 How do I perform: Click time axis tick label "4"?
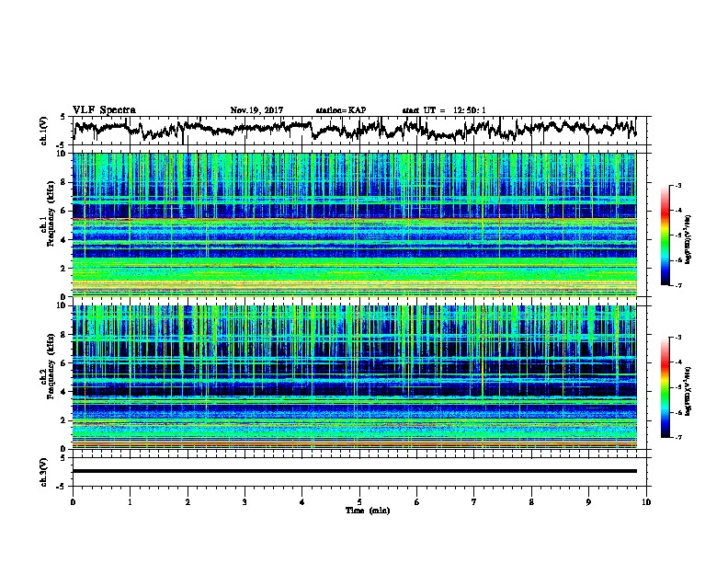302,502
